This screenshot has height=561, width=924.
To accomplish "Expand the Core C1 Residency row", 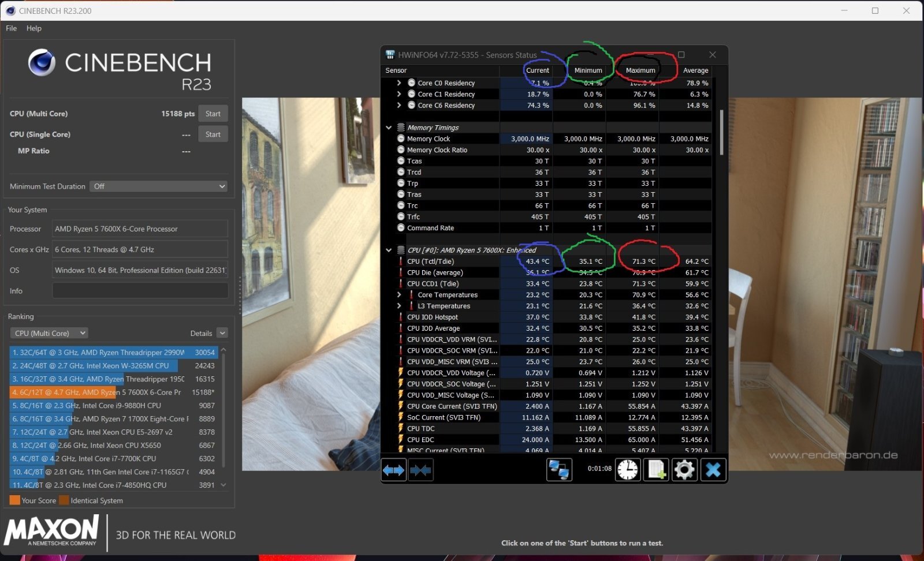I will tap(399, 94).
